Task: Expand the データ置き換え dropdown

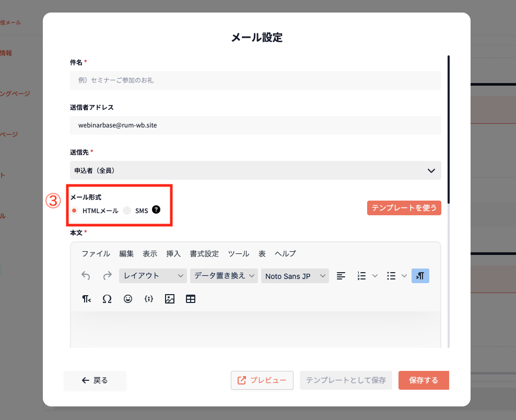Action: (224, 276)
